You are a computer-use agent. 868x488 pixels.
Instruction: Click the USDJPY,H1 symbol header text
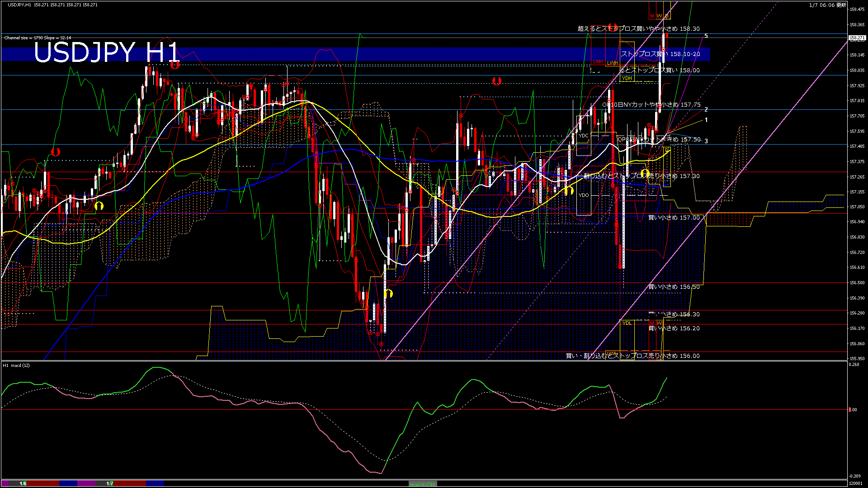click(x=19, y=5)
